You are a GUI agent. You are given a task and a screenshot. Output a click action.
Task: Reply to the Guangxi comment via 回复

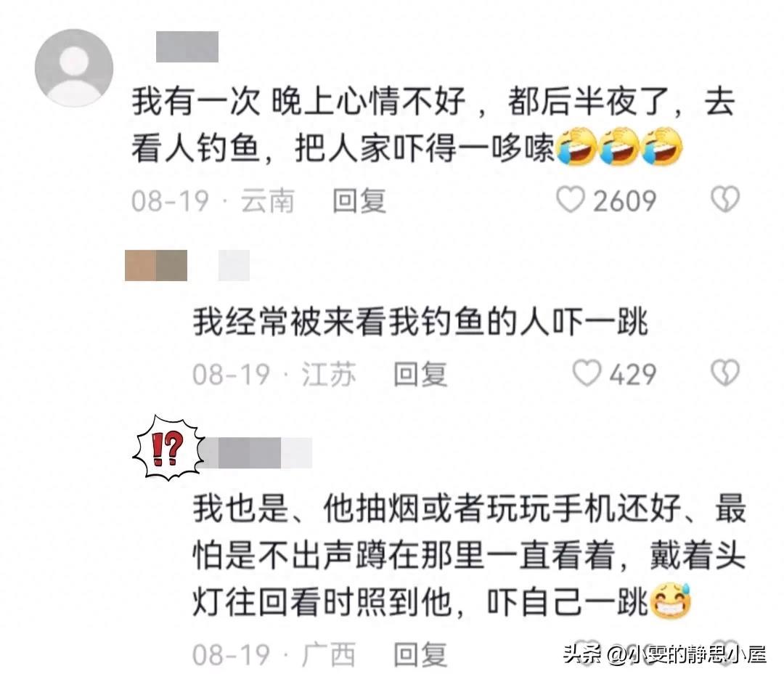420,654
